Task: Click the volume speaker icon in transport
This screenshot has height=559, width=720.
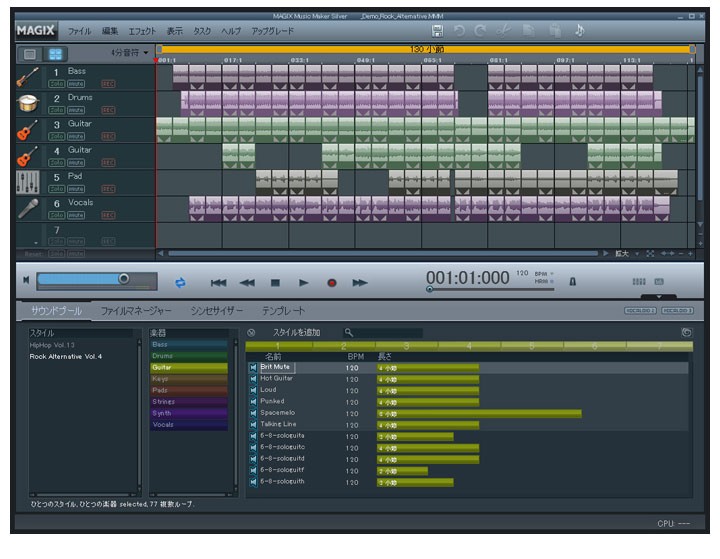Action: tap(26, 280)
